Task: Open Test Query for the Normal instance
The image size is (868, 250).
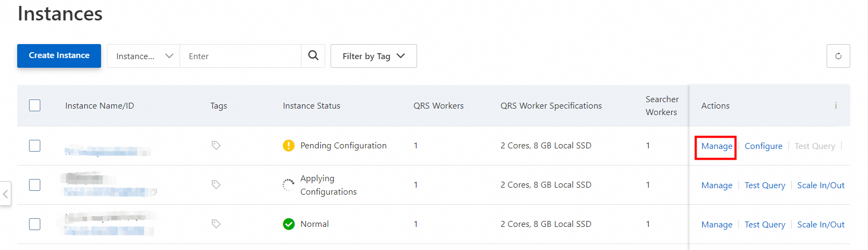Action: [765, 225]
